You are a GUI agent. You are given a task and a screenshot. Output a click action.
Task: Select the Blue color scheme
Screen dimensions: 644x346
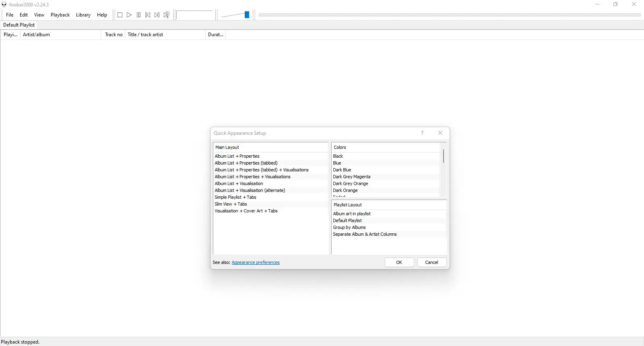click(x=386, y=163)
